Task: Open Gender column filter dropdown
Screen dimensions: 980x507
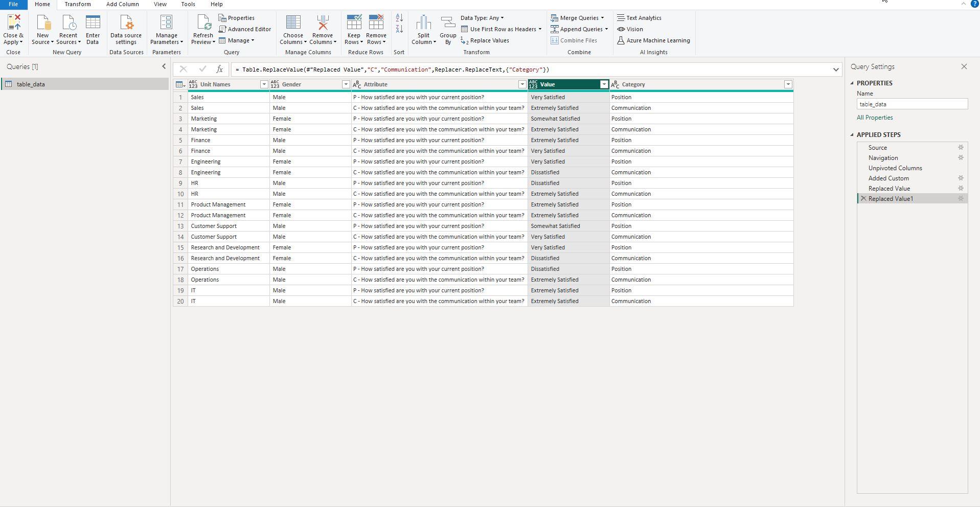Action: (x=346, y=84)
